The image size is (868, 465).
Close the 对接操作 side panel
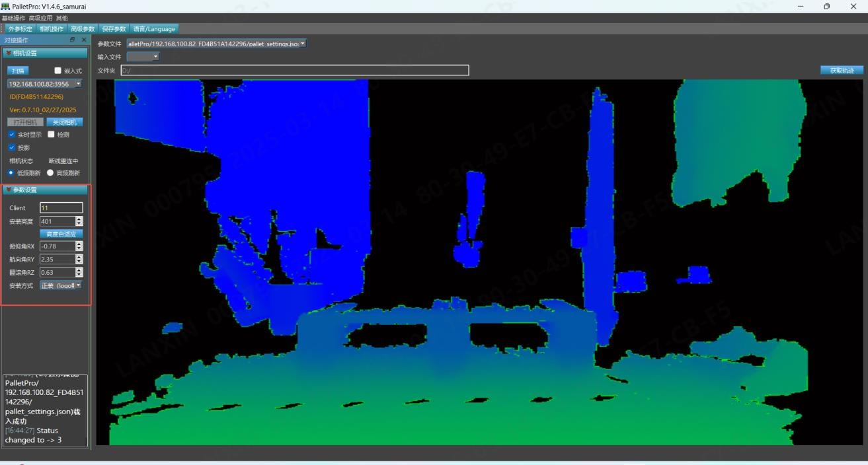pos(83,40)
